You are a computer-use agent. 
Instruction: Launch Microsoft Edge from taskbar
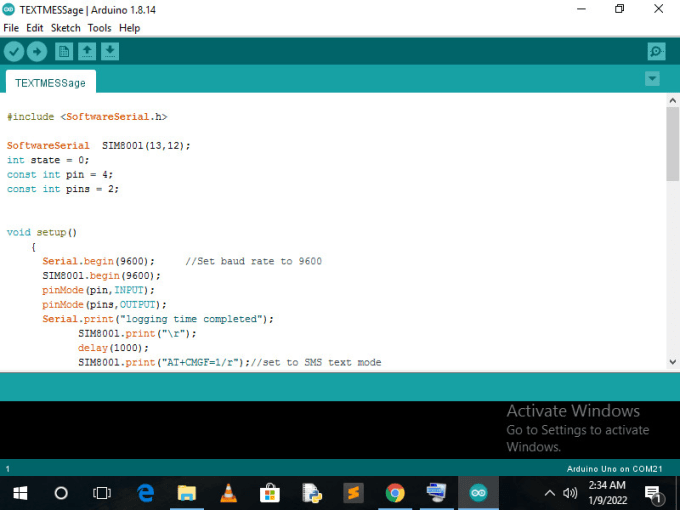pos(145,493)
